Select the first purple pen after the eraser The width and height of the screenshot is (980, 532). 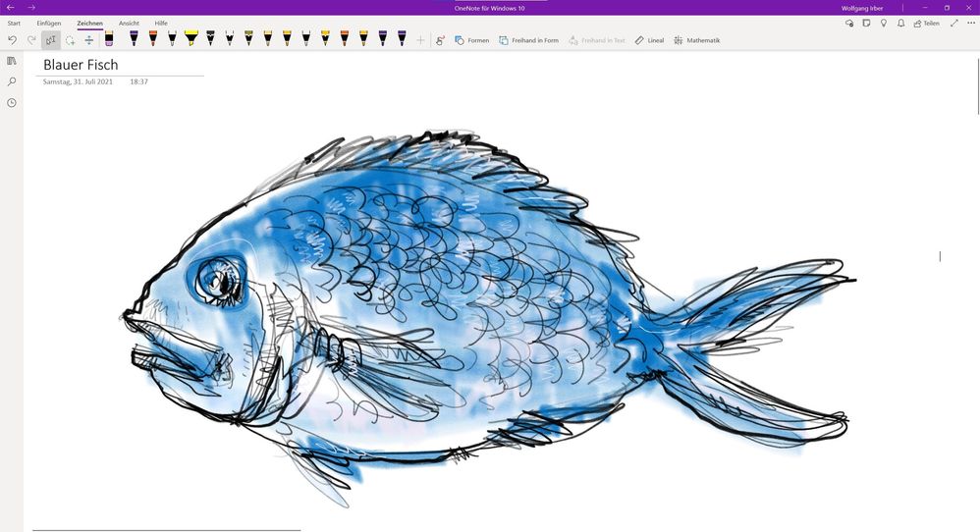(134, 38)
